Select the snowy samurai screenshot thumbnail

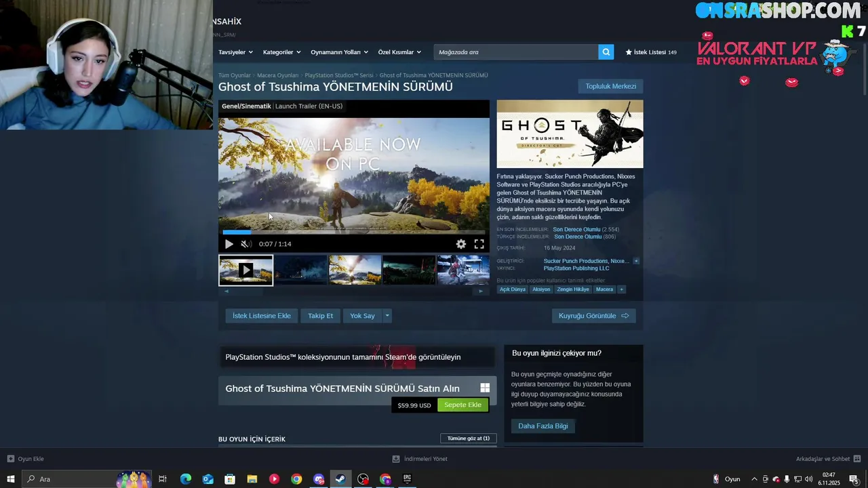(x=463, y=270)
